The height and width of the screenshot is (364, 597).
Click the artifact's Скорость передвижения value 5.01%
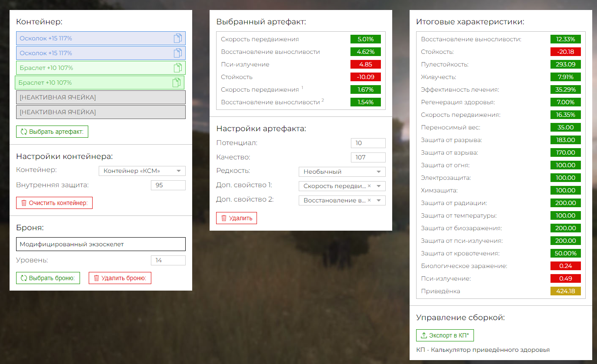pos(366,39)
